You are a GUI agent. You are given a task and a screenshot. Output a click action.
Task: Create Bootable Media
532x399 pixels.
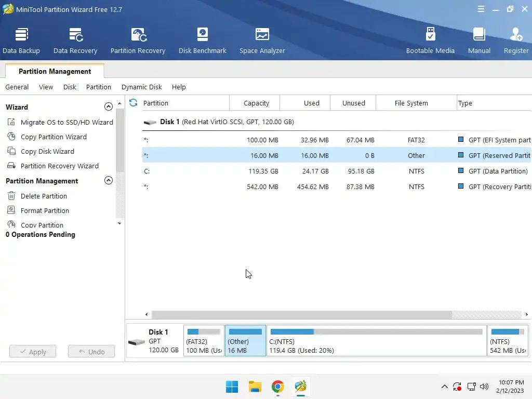coord(430,41)
